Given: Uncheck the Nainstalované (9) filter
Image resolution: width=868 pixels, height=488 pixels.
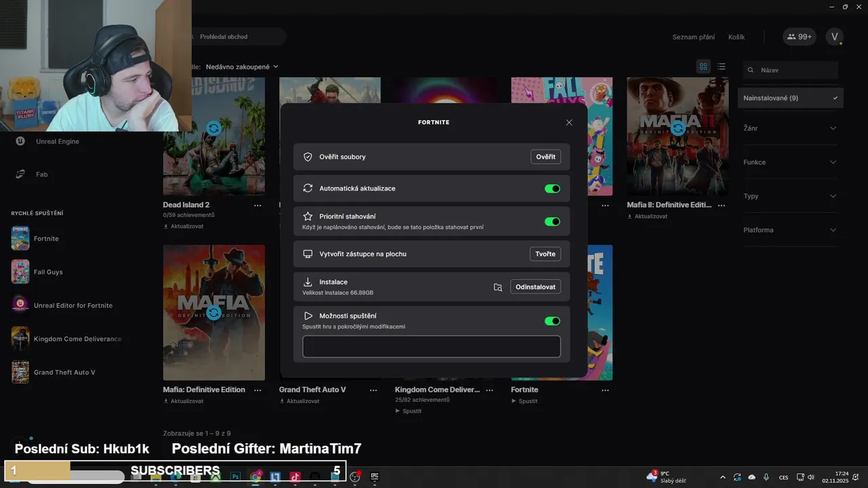Looking at the screenshot, I should coord(791,98).
